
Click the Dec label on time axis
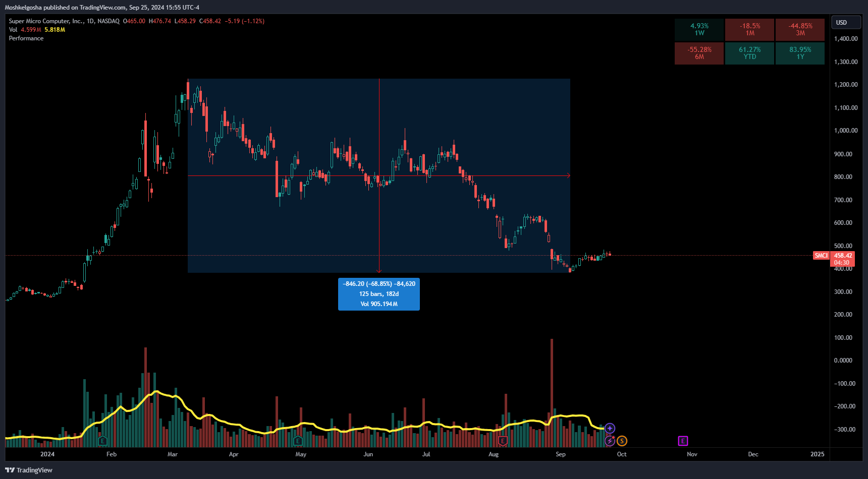(x=753, y=454)
